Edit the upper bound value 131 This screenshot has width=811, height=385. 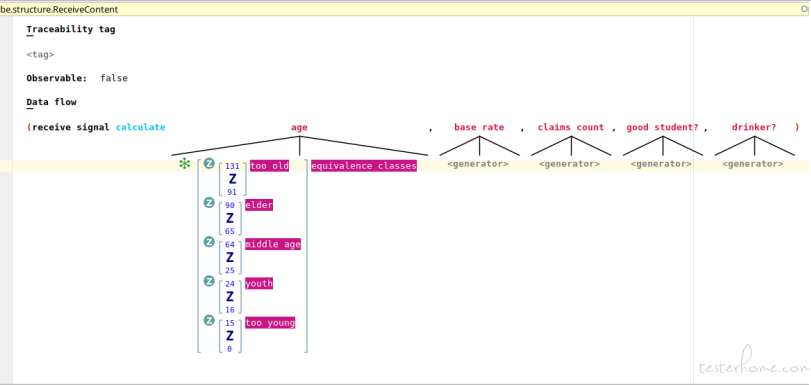point(232,166)
